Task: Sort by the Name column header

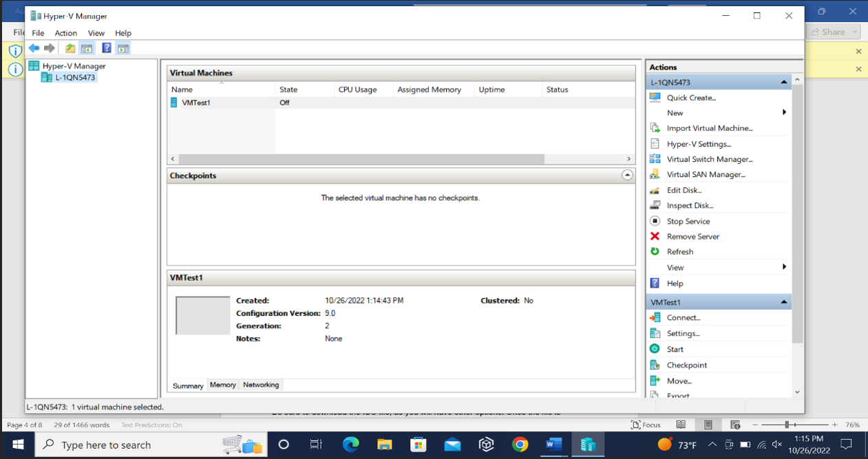Action: 221,89
